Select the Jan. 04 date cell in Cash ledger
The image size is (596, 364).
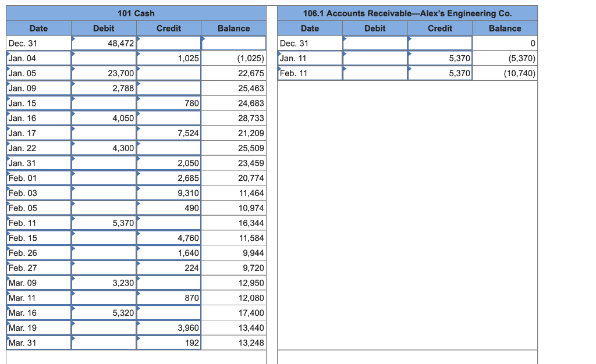(39, 58)
